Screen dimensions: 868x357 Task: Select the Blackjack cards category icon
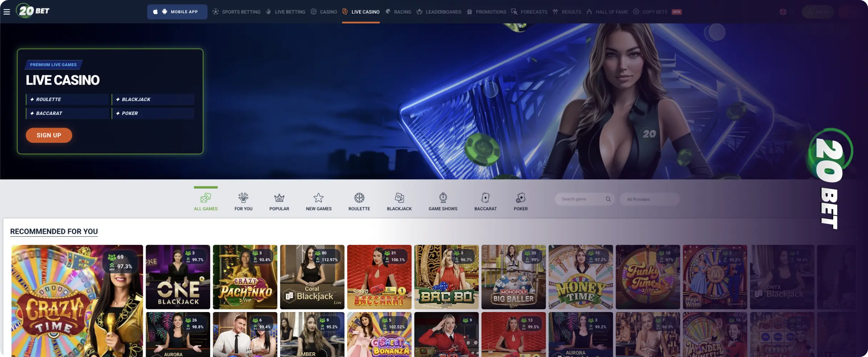point(399,198)
